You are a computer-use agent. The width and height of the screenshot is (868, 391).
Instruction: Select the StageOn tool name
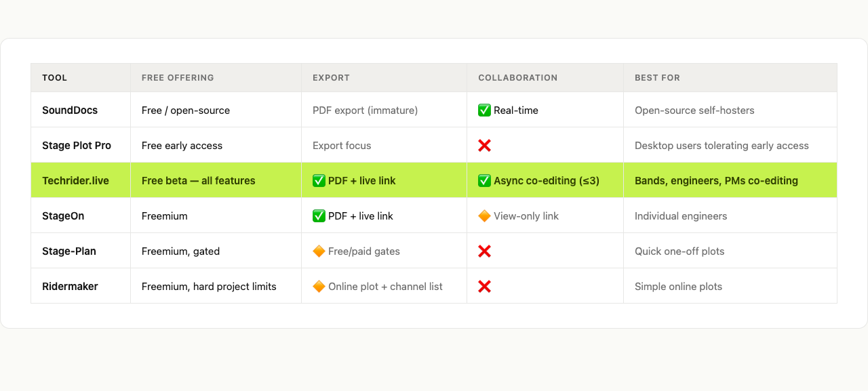63,216
